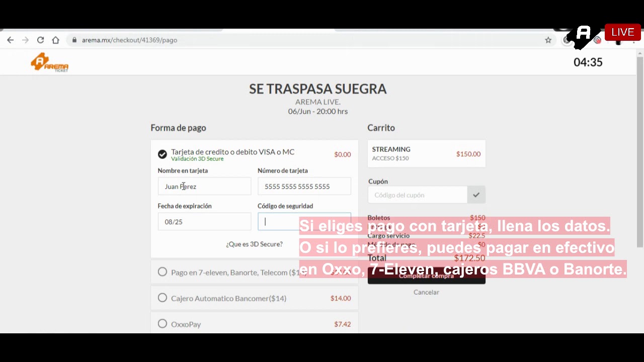The image size is (644, 362).
Task: Click the Nombre en tarjeta field
Action: click(204, 186)
